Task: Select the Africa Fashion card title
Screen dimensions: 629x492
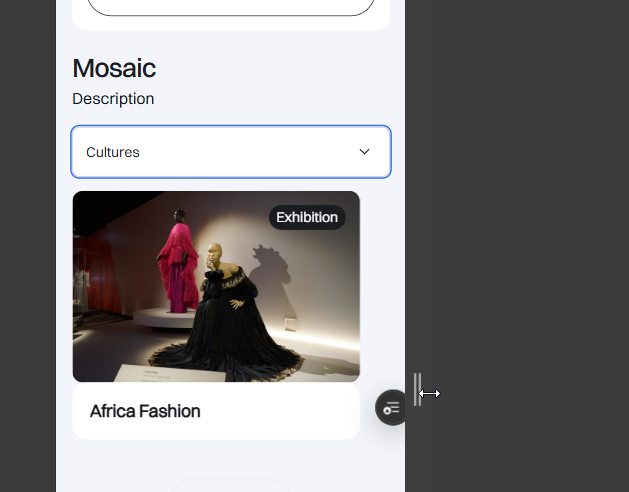Action: click(x=145, y=411)
